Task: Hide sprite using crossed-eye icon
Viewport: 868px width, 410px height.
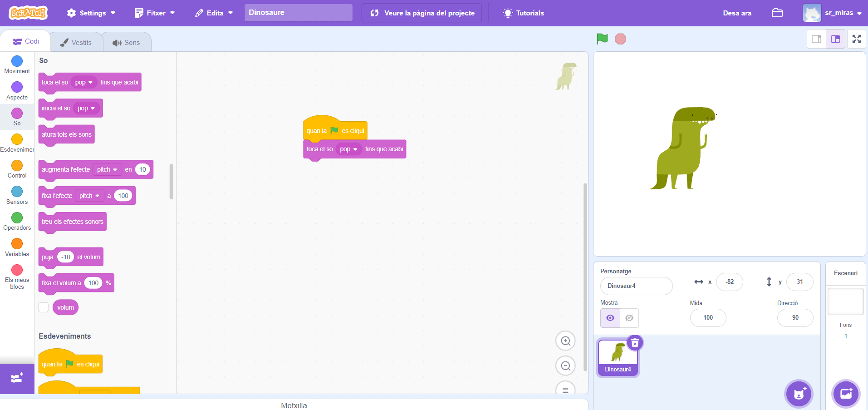Action: [629, 318]
